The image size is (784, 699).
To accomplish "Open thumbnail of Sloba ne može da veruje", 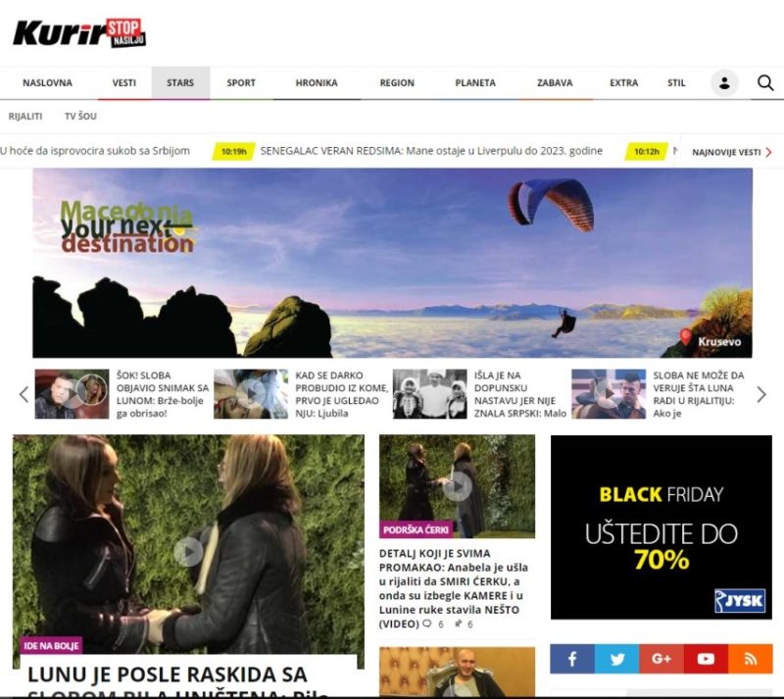I will 609,394.
